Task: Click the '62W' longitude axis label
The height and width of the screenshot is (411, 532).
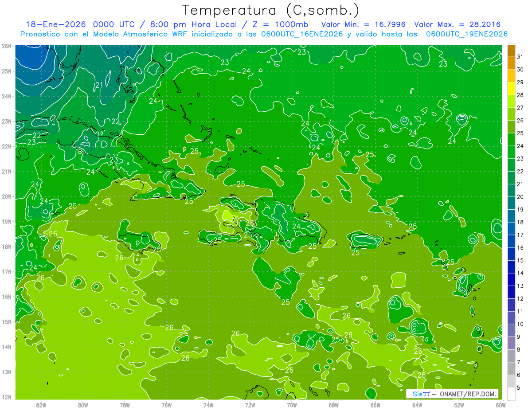Action: [x=459, y=405]
